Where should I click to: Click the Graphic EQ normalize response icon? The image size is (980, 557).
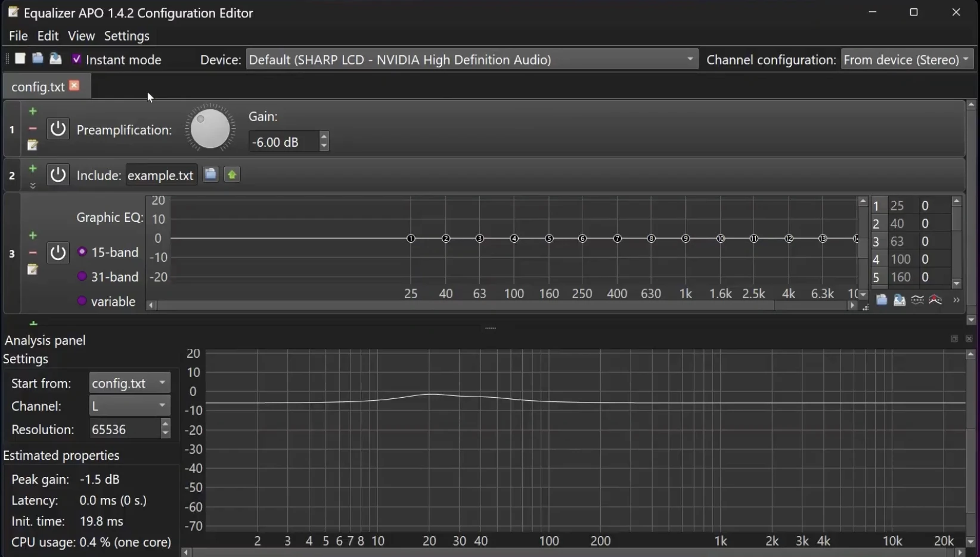(x=935, y=300)
